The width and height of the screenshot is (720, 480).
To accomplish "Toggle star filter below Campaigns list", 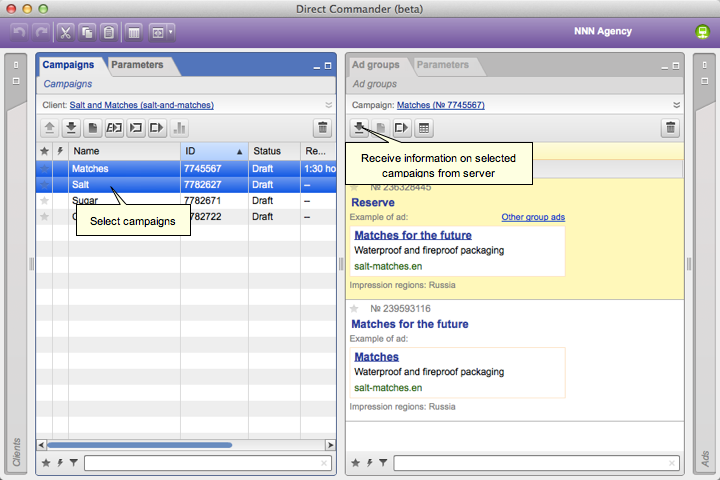I will 46,463.
